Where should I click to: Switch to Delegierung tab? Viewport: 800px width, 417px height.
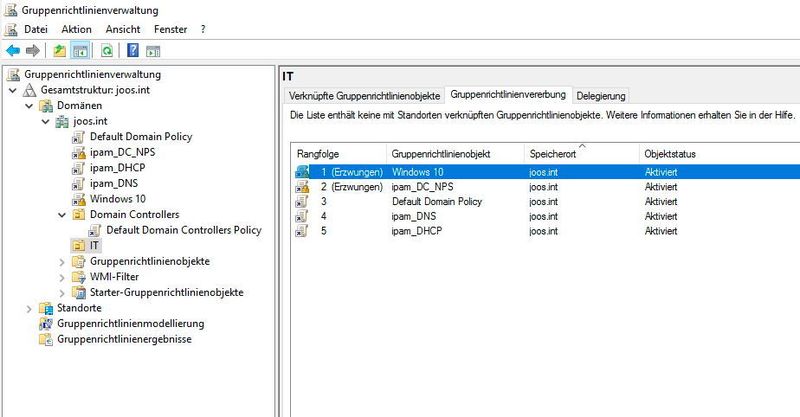pos(601,96)
